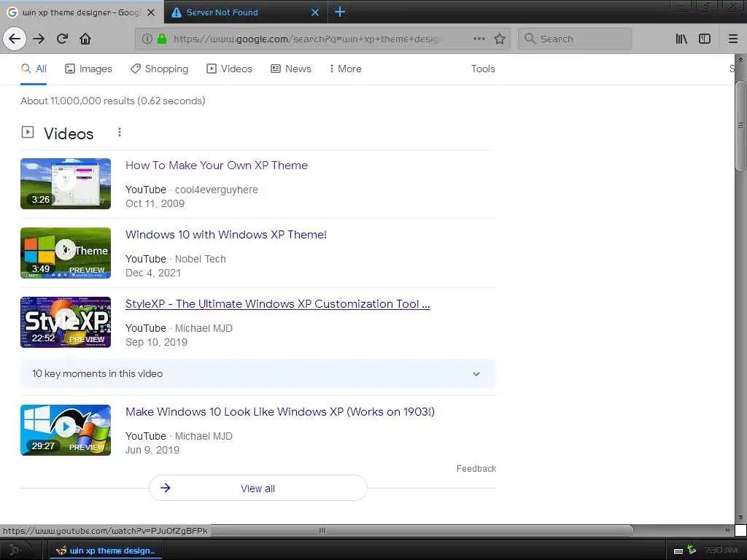Image resolution: width=747 pixels, height=560 pixels.
Task: Click the network tray icon
Action: [692, 550]
